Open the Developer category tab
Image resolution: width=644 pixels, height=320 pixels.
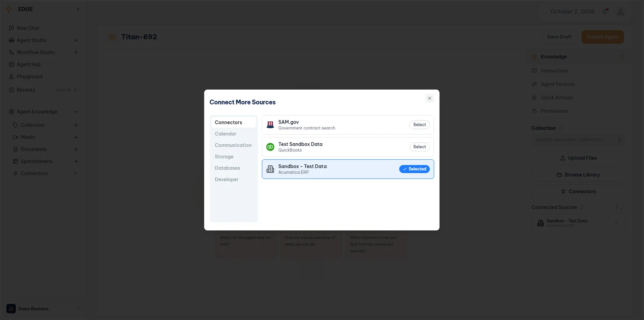click(233, 179)
